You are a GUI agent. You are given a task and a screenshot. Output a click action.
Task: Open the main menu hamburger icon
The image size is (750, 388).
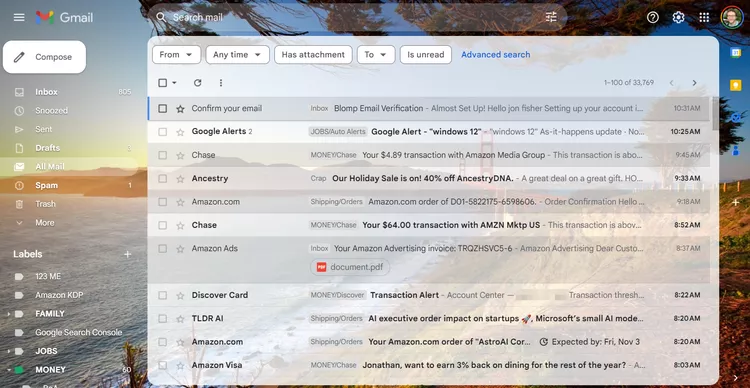click(19, 18)
